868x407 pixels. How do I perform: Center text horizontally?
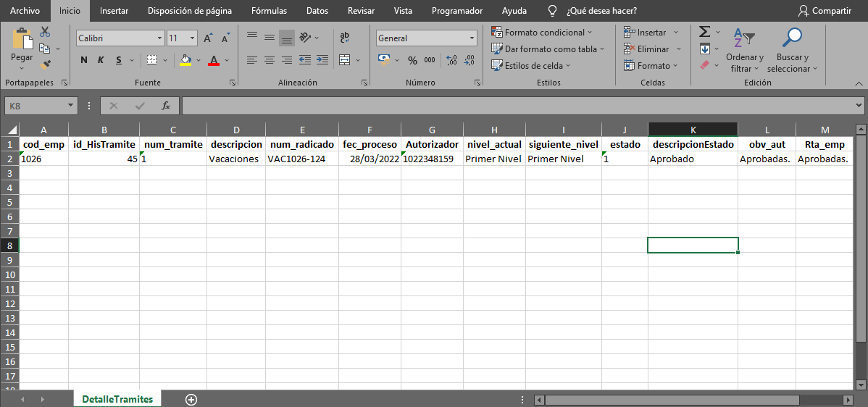pos(270,59)
